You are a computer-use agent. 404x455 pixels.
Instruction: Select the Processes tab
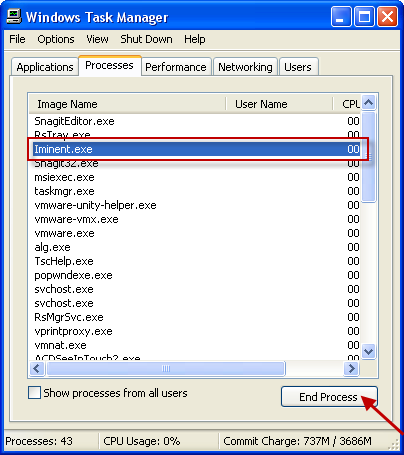click(109, 65)
